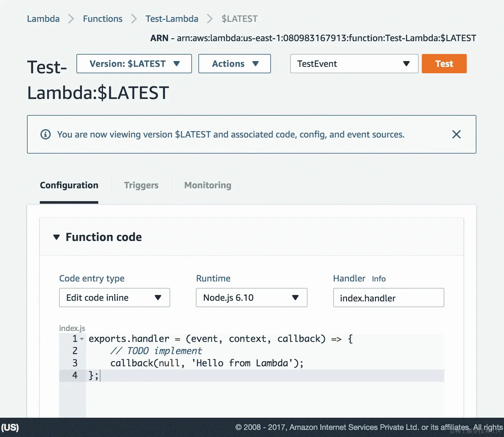The width and height of the screenshot is (504, 437).
Task: Click the function ARN text
Action: point(313,38)
